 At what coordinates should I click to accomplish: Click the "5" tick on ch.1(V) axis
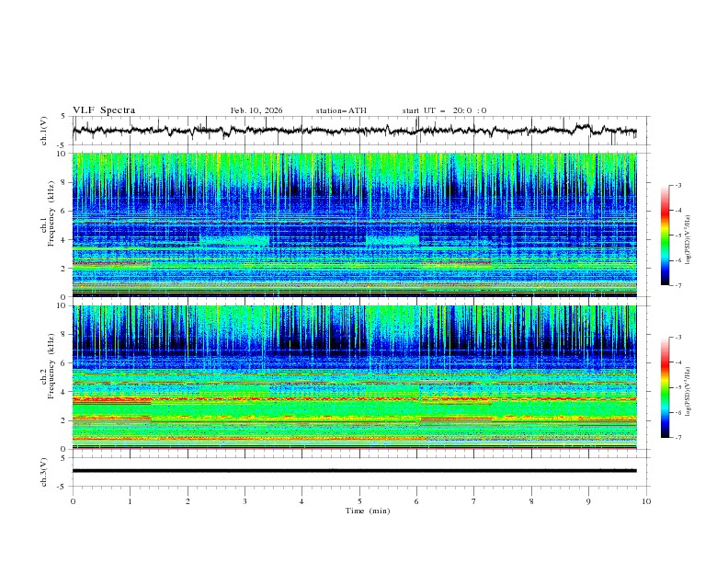(63, 117)
